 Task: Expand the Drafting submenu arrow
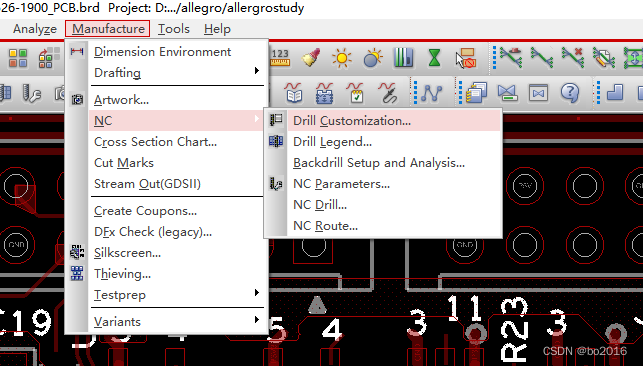coord(257,71)
